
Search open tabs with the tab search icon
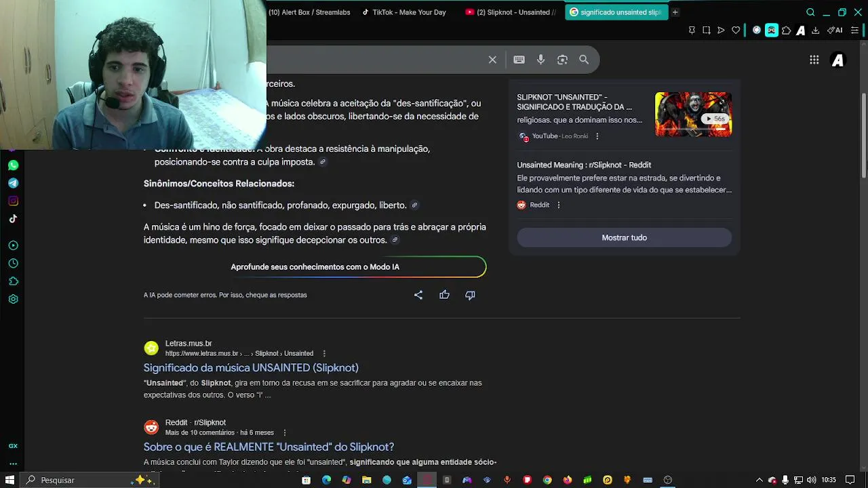click(x=810, y=12)
